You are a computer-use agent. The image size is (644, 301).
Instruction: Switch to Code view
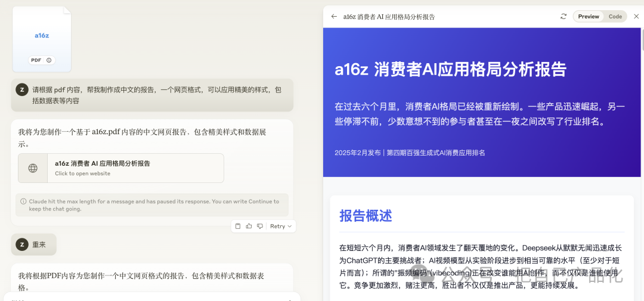pos(615,17)
